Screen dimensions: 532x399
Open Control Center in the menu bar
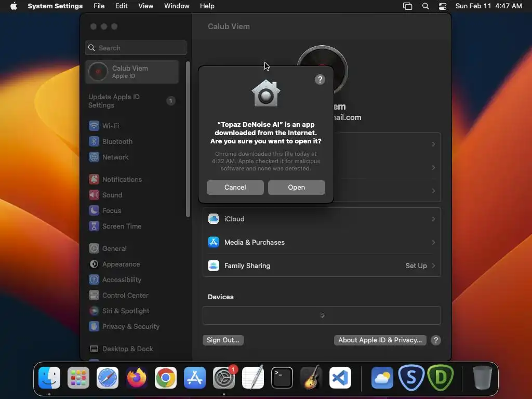click(443, 6)
